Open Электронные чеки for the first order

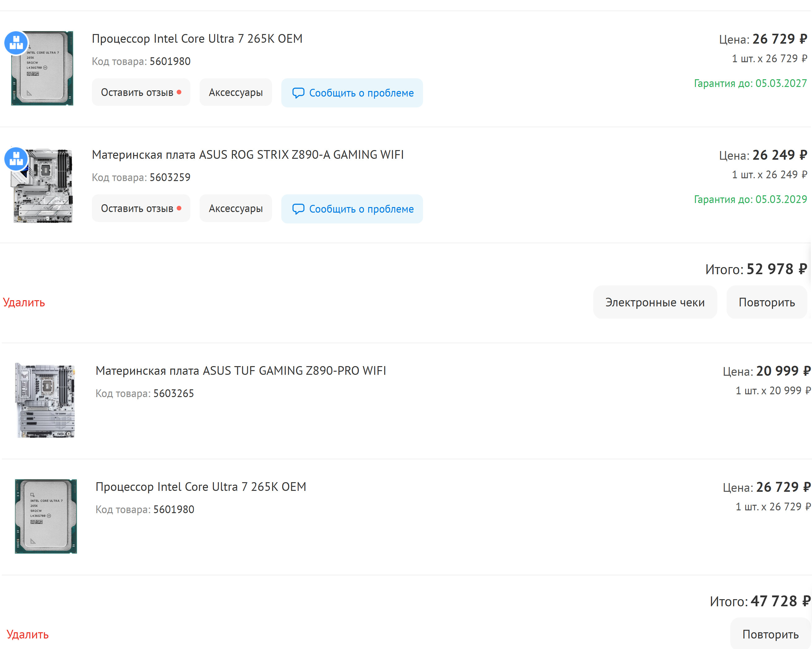point(654,302)
